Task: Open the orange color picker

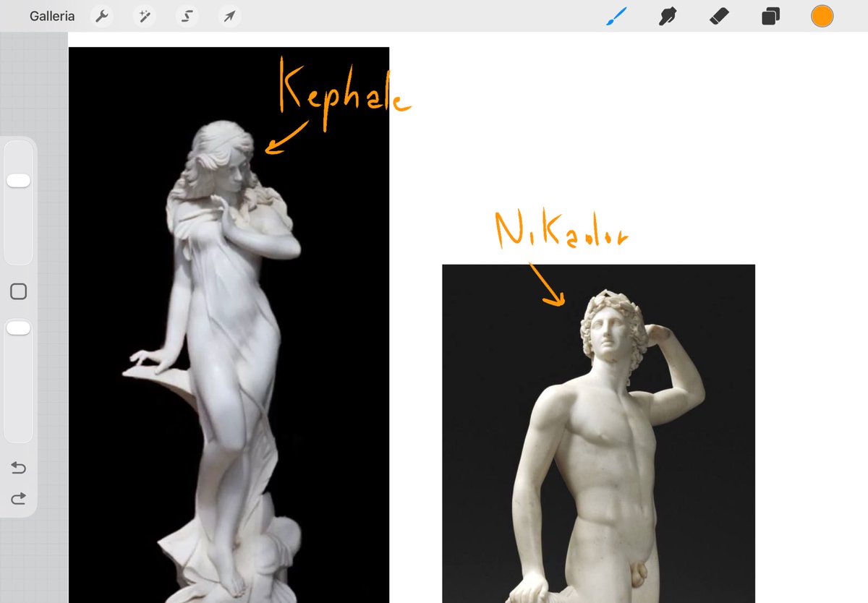Action: tap(822, 16)
